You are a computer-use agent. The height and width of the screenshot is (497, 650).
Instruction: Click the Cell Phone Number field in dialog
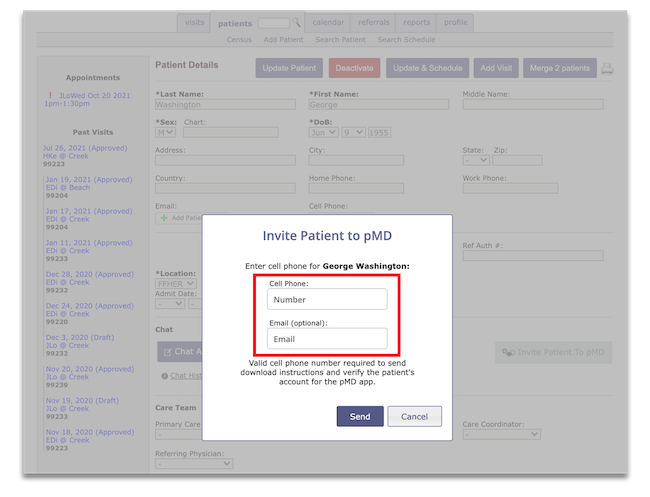(x=327, y=299)
